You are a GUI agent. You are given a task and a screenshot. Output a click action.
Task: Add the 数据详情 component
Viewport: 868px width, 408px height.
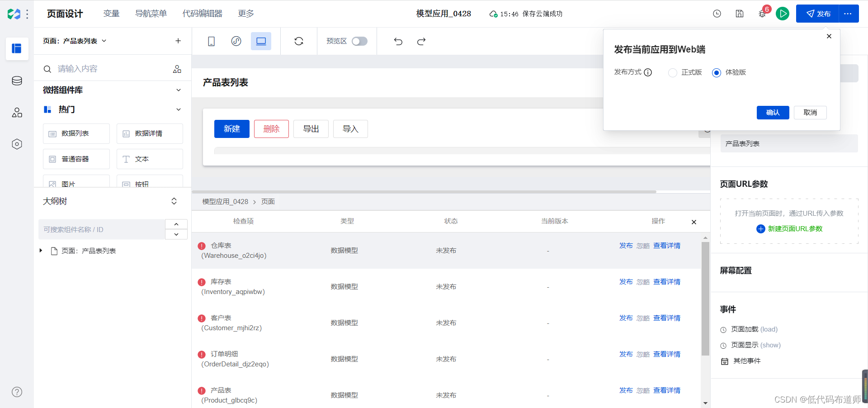(x=150, y=133)
